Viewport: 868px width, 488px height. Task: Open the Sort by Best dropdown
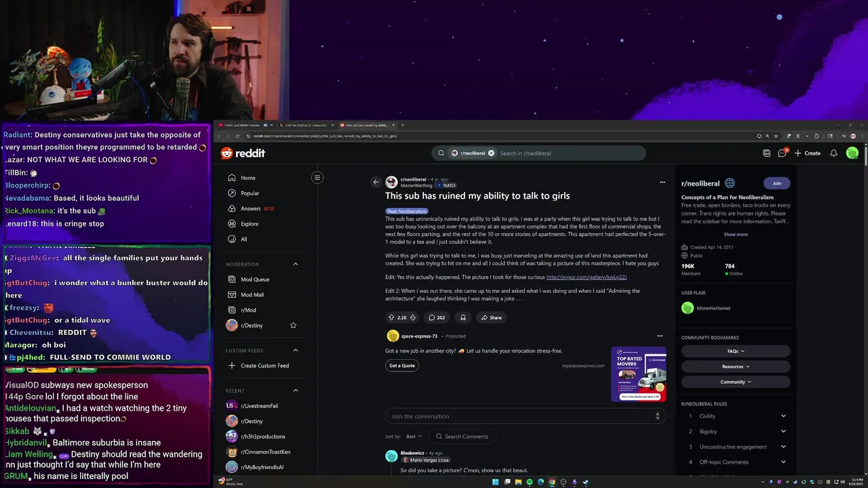tap(413, 436)
